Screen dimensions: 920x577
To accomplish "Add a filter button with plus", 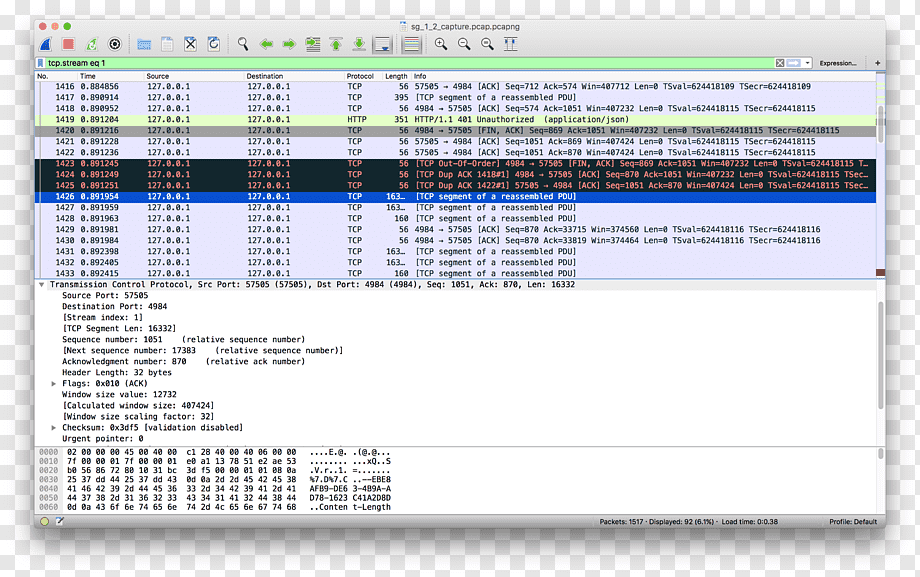I will [878, 63].
